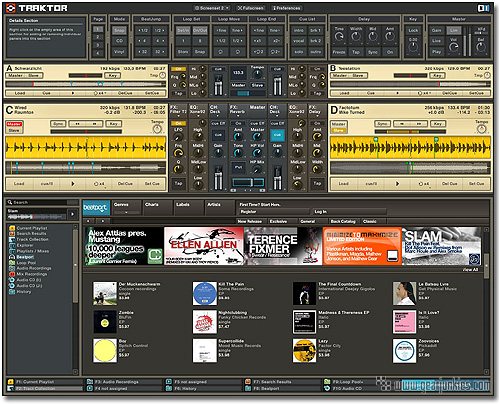Open Preferences from top bar

click(x=287, y=8)
